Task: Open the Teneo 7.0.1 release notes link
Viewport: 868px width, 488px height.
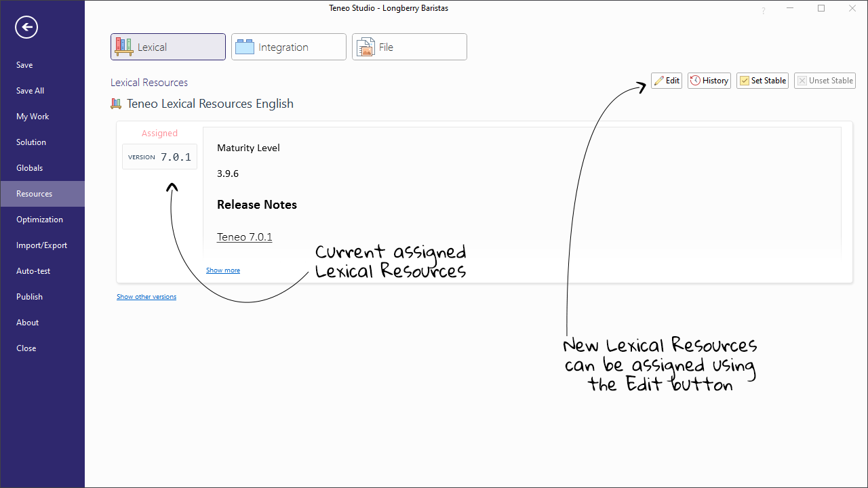Action: tap(244, 237)
